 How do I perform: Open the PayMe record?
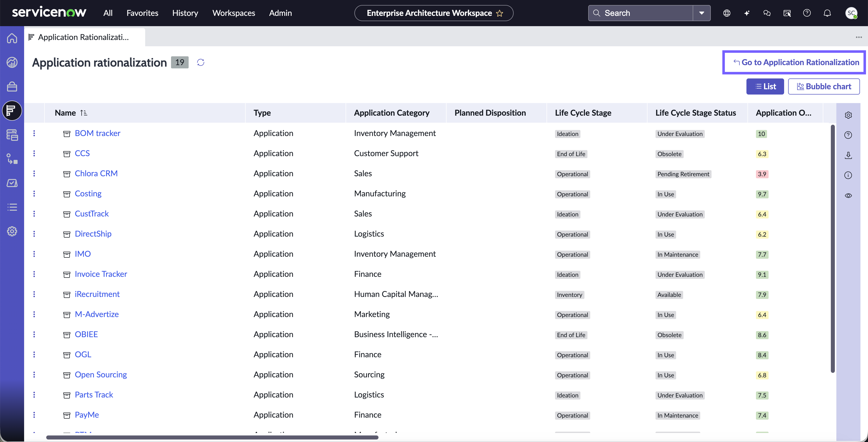point(87,415)
